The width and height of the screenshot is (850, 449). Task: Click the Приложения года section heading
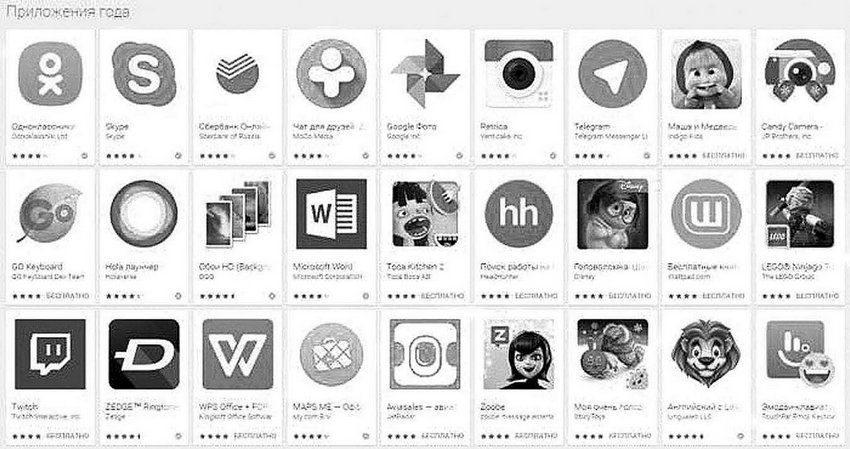pyautogui.click(x=68, y=11)
